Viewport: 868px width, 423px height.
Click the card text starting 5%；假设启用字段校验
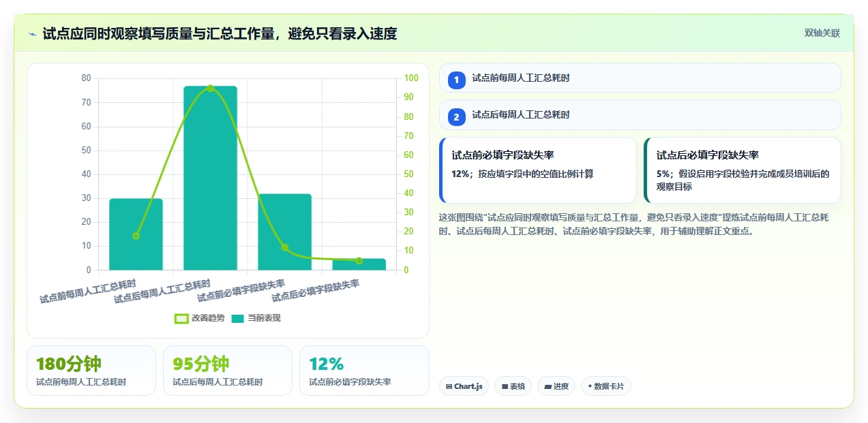point(743,180)
